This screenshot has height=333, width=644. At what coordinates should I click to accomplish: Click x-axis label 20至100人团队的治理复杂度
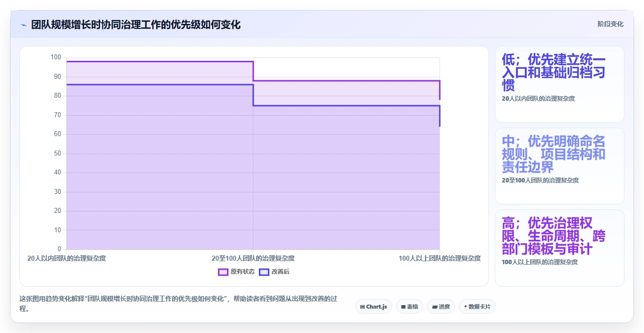coord(253,258)
